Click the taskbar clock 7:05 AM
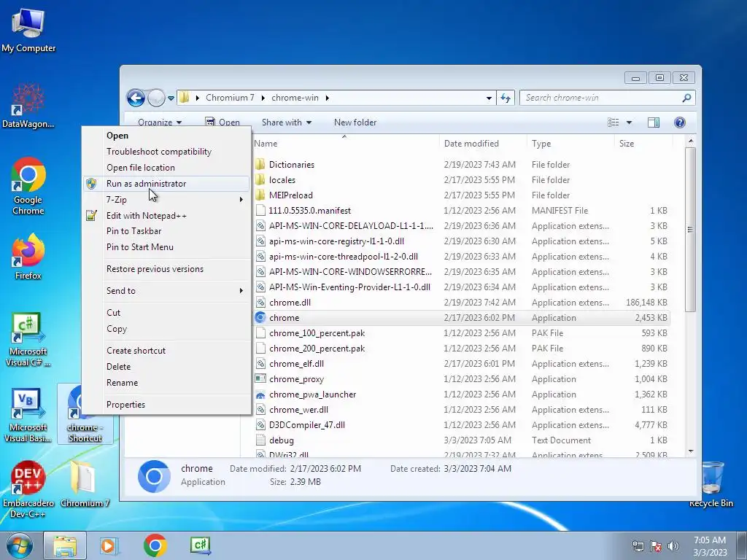Image resolution: width=747 pixels, height=560 pixels. click(709, 540)
